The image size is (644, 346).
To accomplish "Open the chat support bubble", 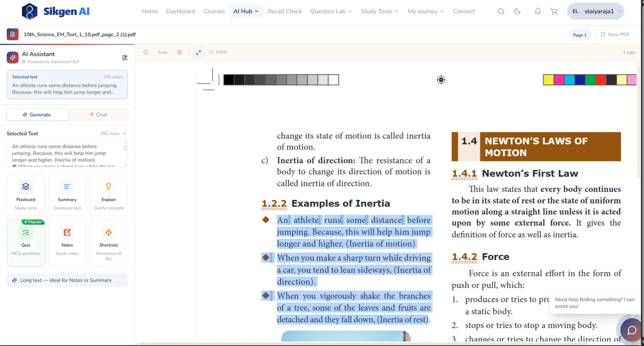I will point(631,330).
